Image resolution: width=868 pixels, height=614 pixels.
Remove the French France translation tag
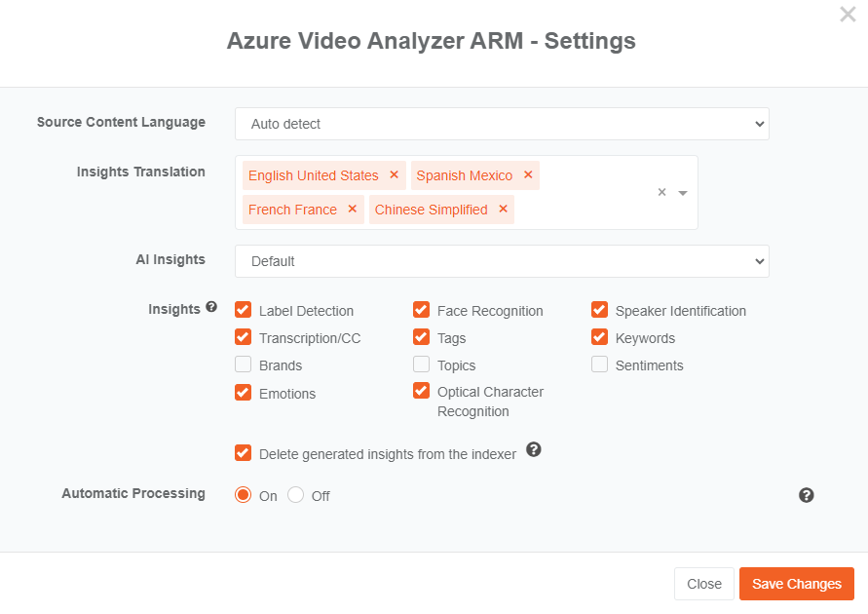point(352,210)
